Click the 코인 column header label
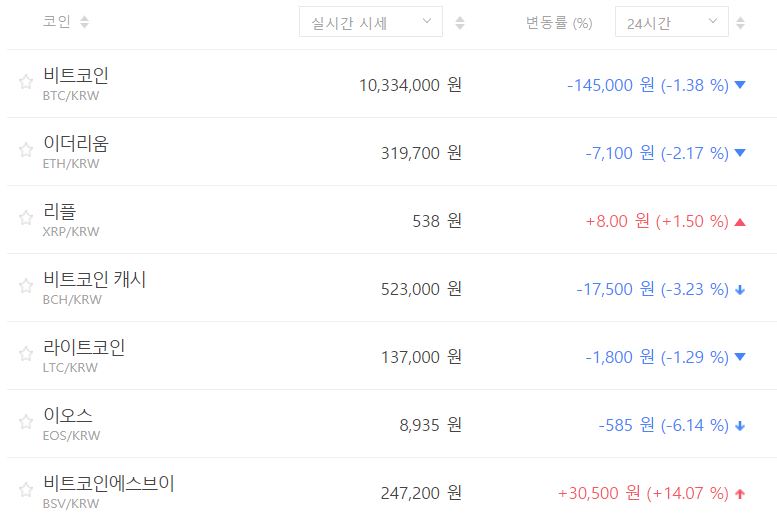This screenshot has height=518, width=777. [56, 22]
